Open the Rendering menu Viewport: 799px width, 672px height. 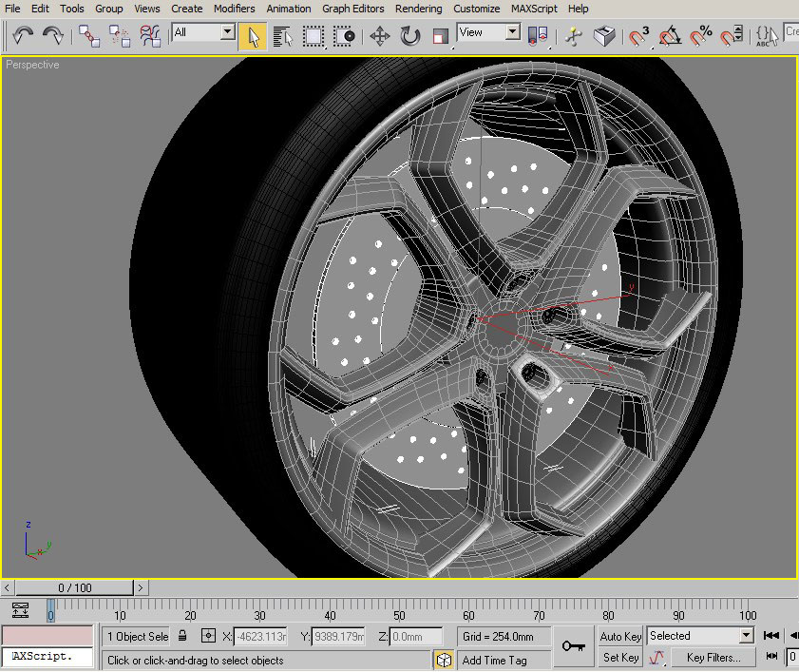click(x=418, y=9)
